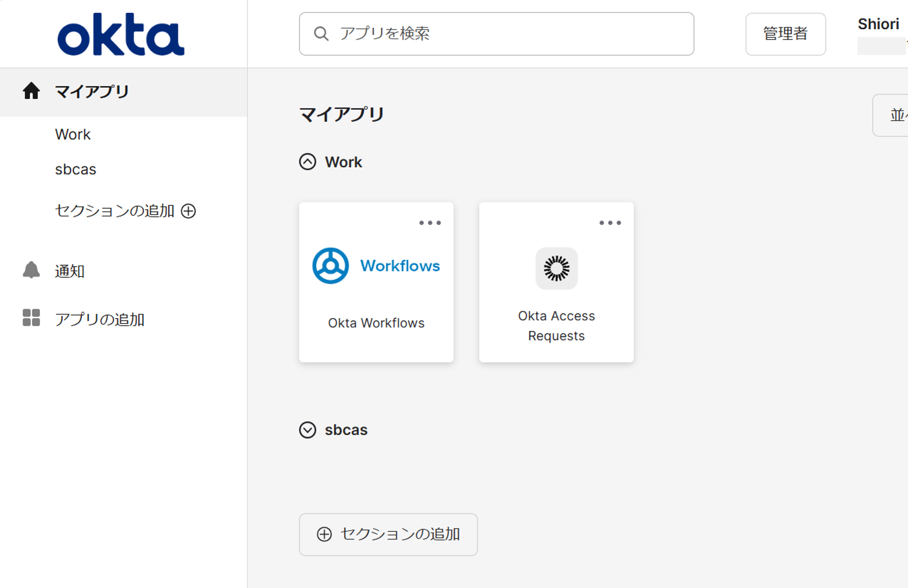Click the Work section heading text
The width and height of the screenshot is (908, 588).
pyautogui.click(x=343, y=162)
